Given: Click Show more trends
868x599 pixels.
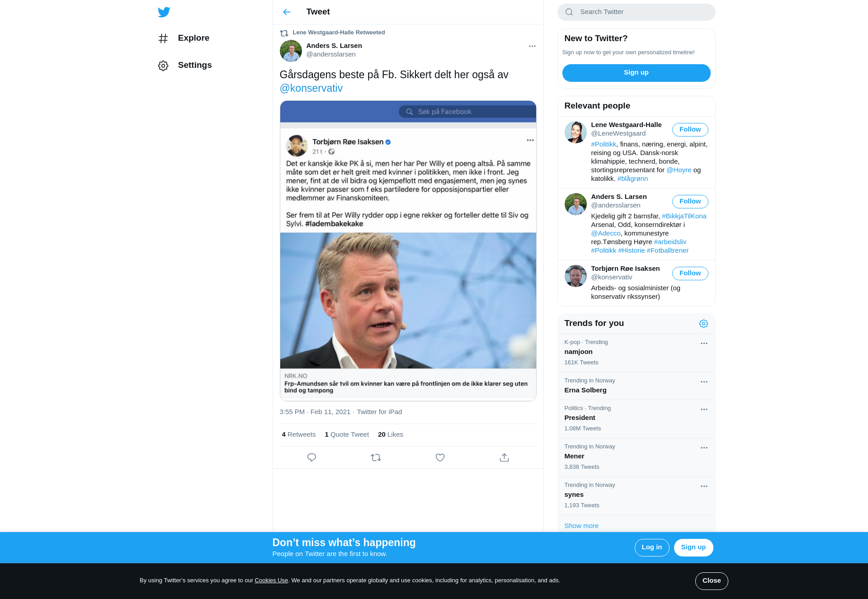Looking at the screenshot, I should point(581,526).
